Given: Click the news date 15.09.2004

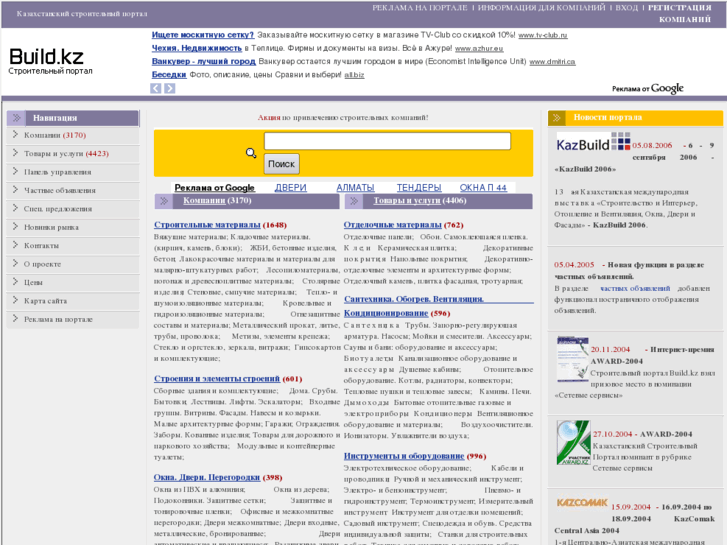Looking at the screenshot, I should 631,507.
